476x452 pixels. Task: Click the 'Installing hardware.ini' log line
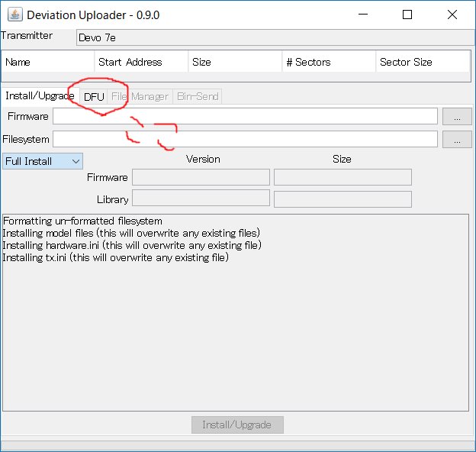[x=132, y=245]
